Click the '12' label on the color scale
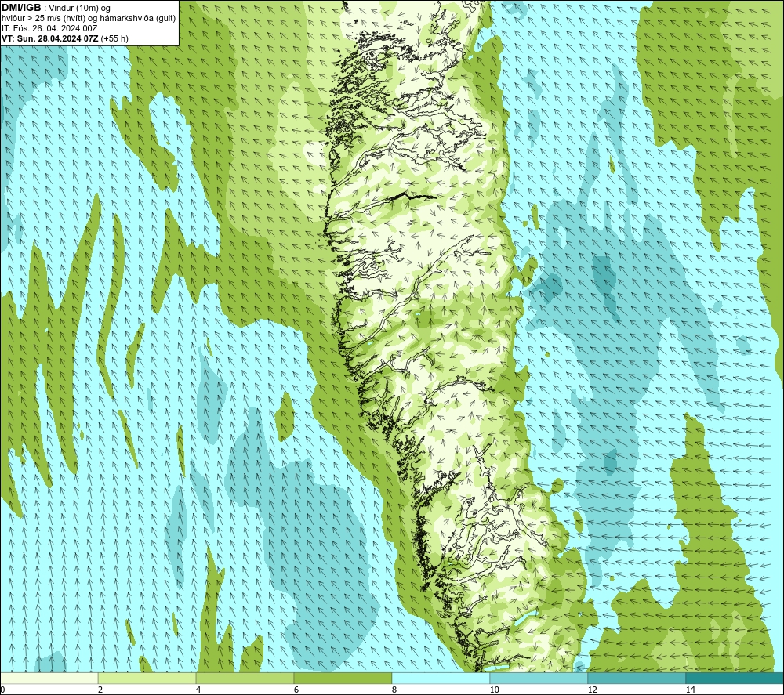 coord(592,690)
